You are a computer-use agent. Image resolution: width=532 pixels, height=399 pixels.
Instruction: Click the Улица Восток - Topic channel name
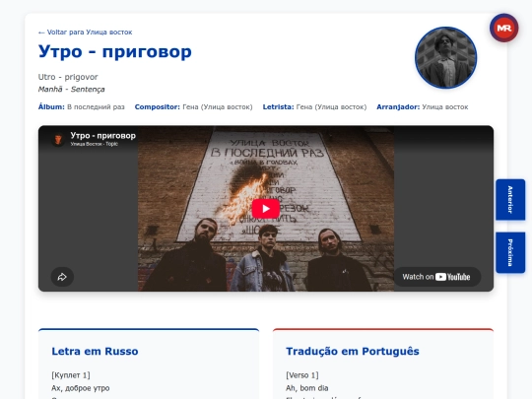[95, 144]
